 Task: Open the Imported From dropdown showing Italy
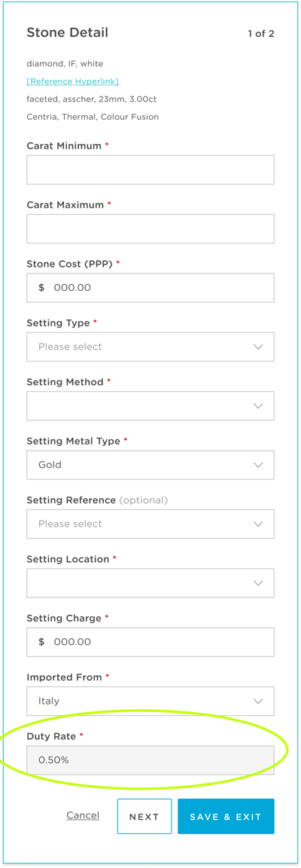(150, 701)
